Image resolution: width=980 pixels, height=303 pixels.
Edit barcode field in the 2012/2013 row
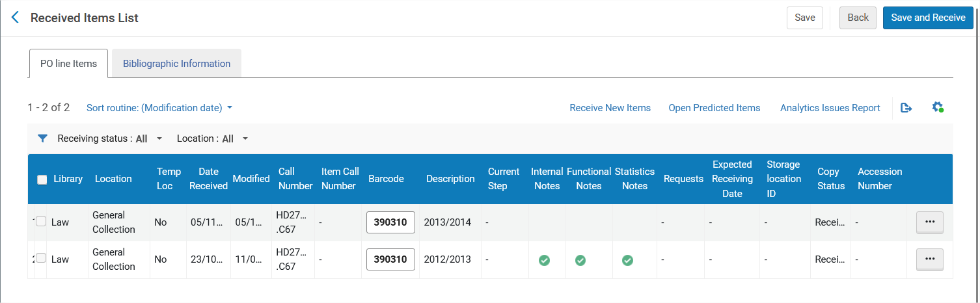pyautogui.click(x=390, y=259)
